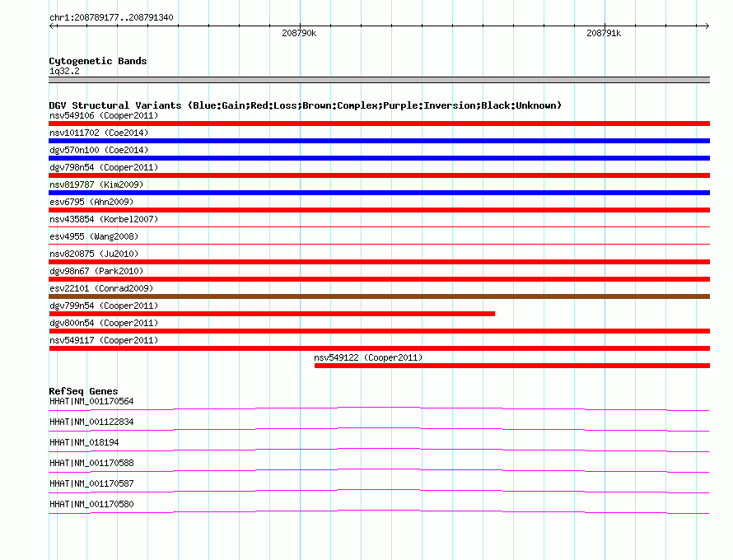Open the HHAT|NM_001170564 transcript label
Image resolution: width=733 pixels, height=560 pixels.
[91, 402]
